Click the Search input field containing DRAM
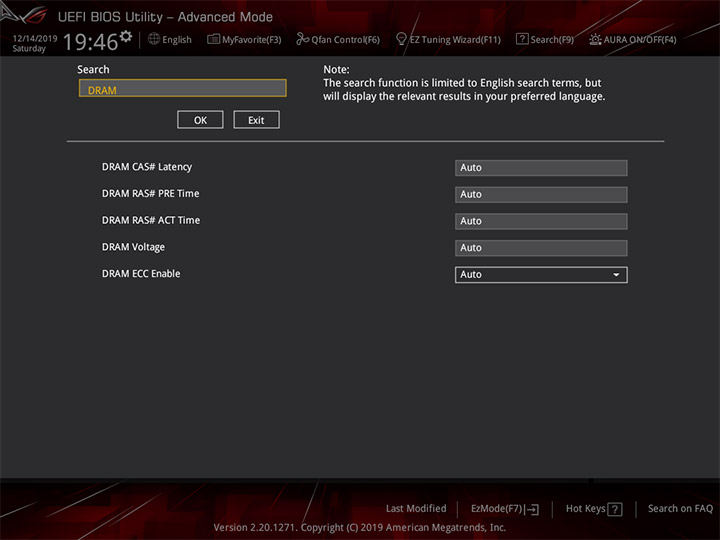Screen dimensions: 720x540 [183, 88]
